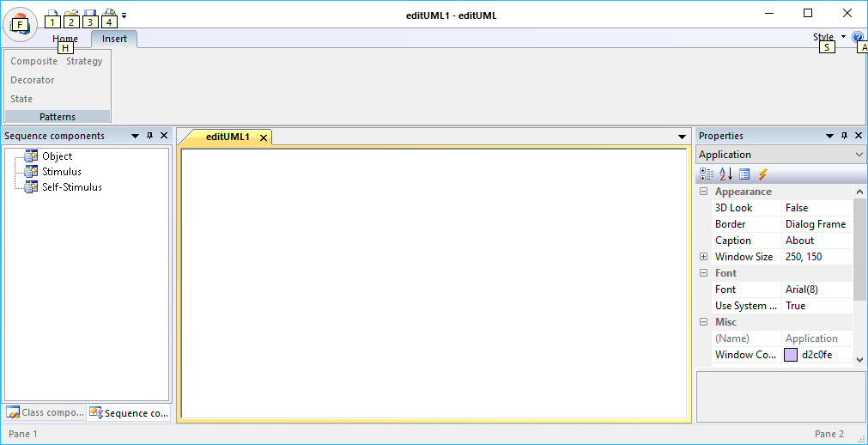Click the lightning bolt Events icon

[762, 174]
